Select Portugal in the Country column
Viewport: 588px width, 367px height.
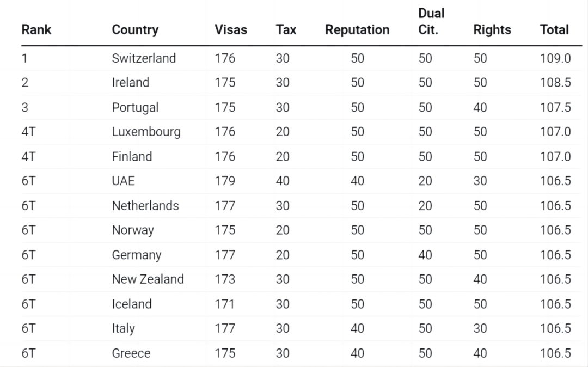(x=135, y=108)
